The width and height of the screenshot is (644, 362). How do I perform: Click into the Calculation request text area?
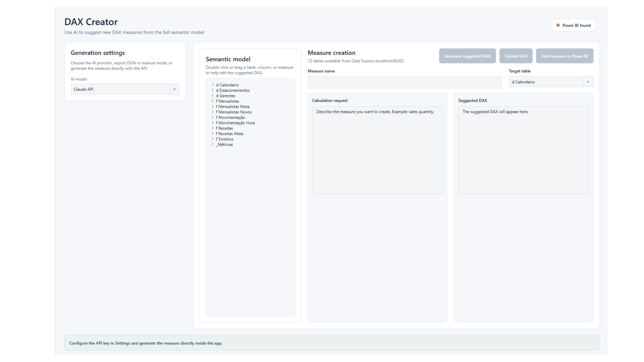[377, 150]
